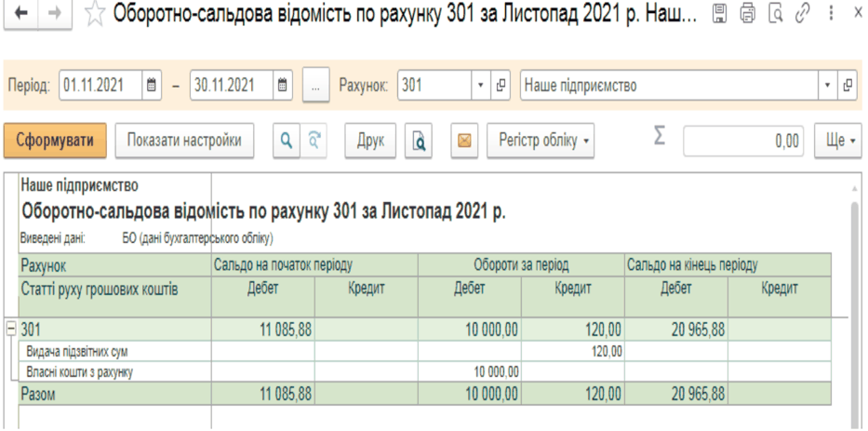
Task: Click the Рахунок field with 301
Action: (434, 86)
